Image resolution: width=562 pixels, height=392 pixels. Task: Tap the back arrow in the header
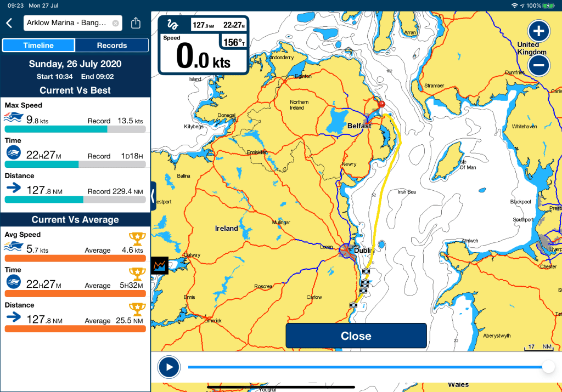pyautogui.click(x=9, y=23)
